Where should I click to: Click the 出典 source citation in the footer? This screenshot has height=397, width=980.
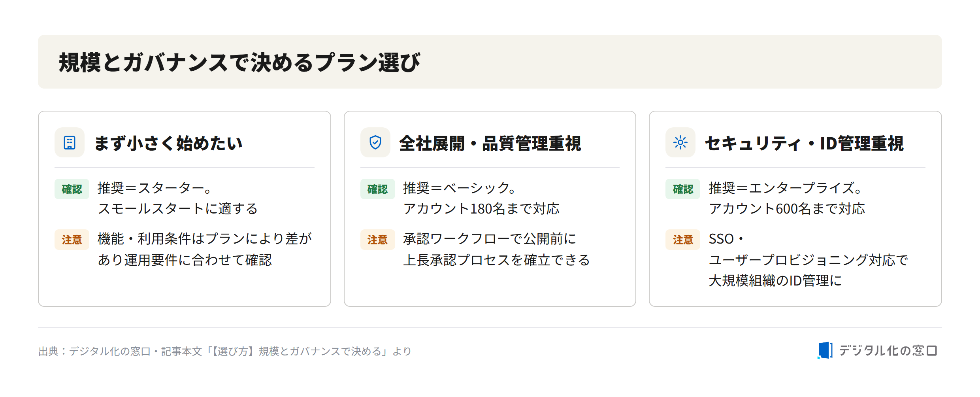tap(225, 351)
